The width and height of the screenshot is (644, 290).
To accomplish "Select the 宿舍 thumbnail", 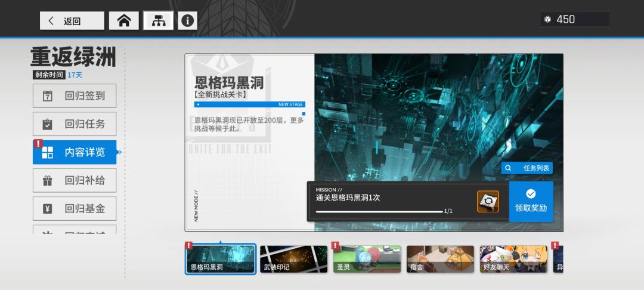I will (x=440, y=259).
